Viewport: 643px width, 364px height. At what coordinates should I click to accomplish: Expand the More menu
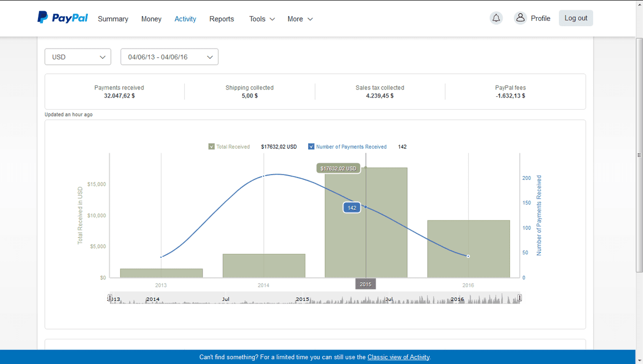300,19
